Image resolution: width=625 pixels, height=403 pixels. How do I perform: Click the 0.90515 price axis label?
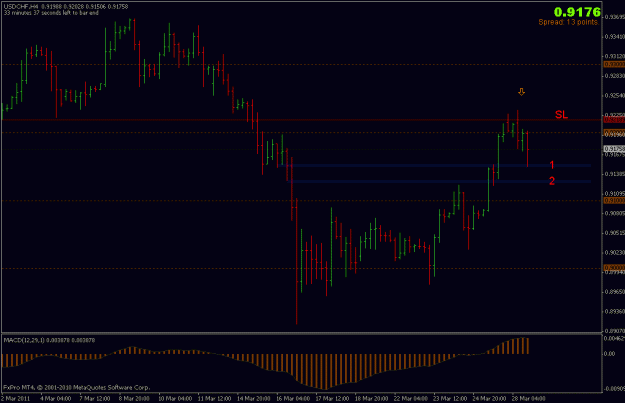click(615, 232)
